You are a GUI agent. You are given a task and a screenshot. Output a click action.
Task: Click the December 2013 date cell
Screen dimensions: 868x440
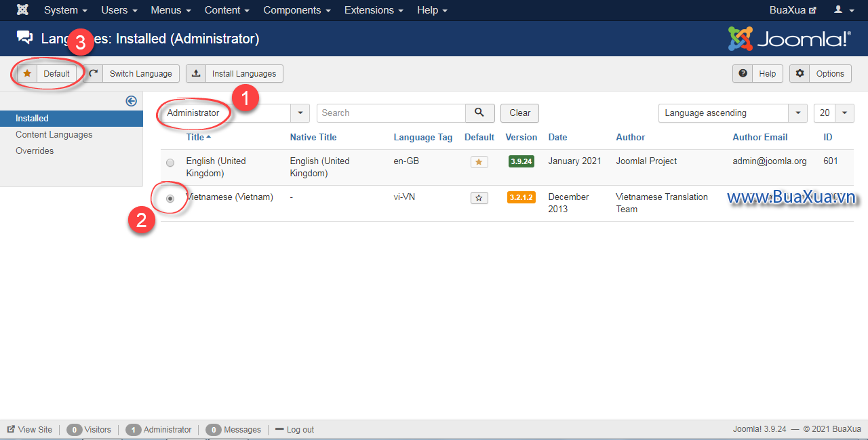point(569,203)
